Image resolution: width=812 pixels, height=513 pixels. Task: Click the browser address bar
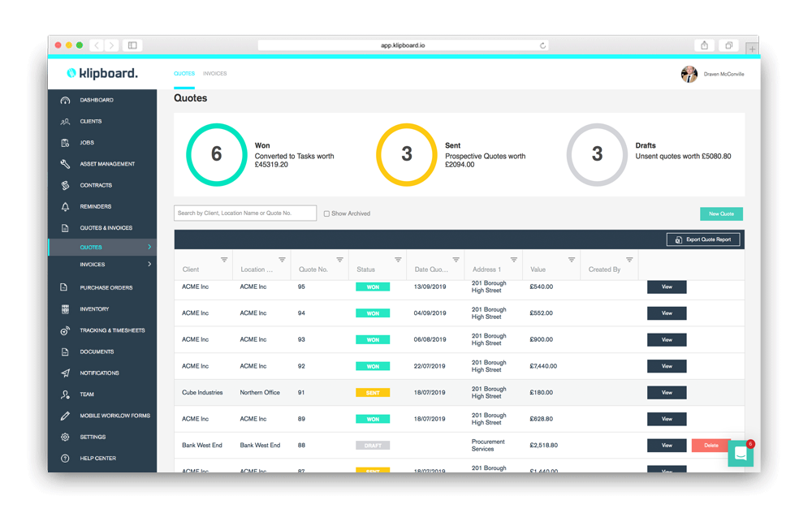point(403,45)
